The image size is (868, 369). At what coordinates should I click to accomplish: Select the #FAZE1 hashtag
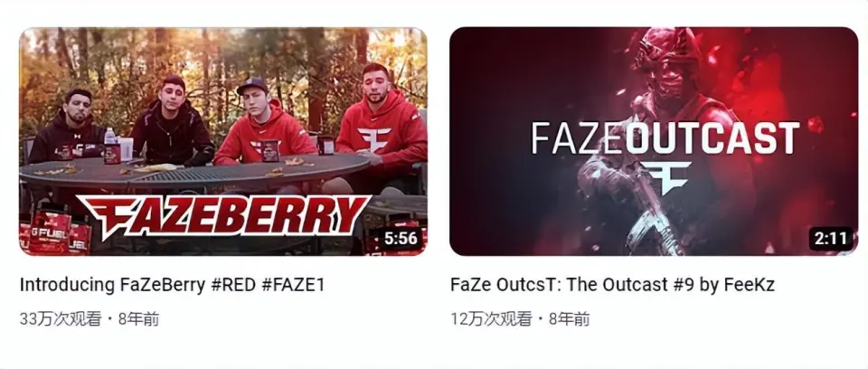[x=292, y=285]
